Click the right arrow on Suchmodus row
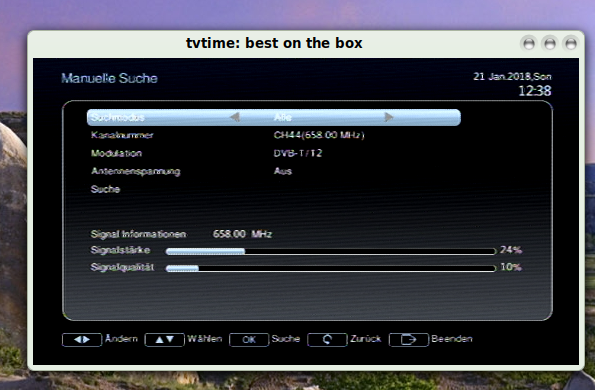Viewport: 595px width, 390px height. point(389,117)
